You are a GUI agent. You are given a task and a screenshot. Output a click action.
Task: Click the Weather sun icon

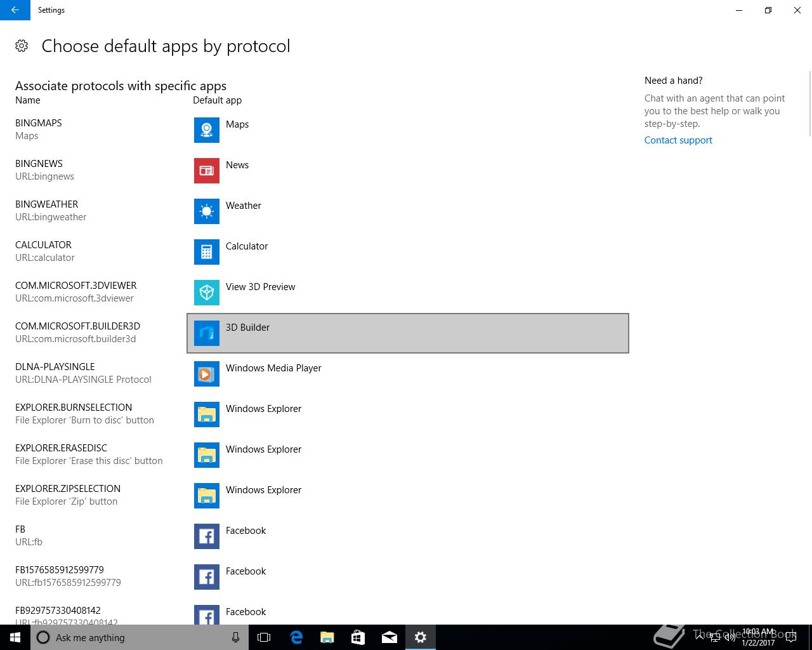pos(207,211)
